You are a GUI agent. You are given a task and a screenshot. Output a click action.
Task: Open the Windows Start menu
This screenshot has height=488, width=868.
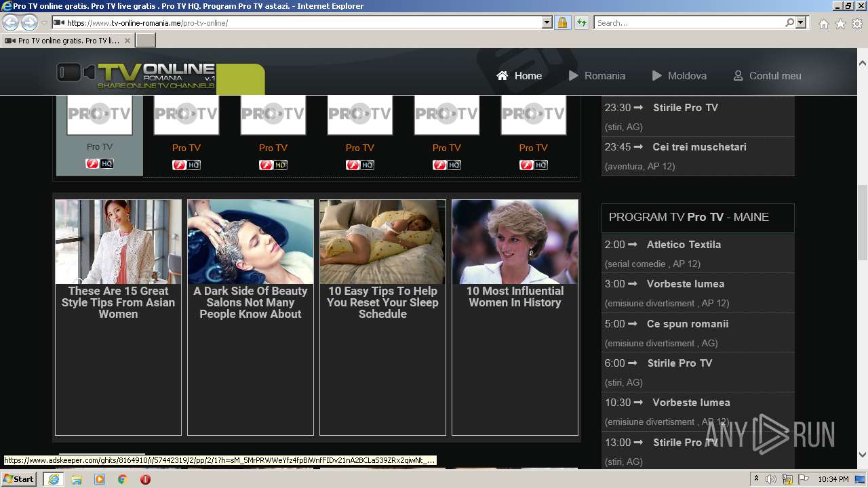coord(19,479)
